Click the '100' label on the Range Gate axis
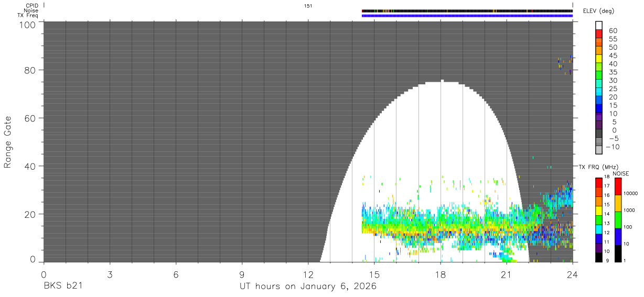This screenshot has height=297, width=644. click(28, 25)
